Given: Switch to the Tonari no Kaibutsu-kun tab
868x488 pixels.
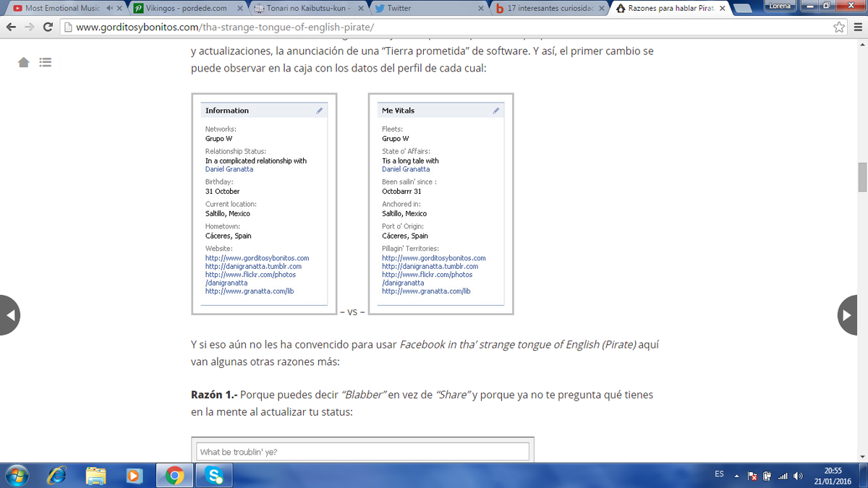Looking at the screenshot, I should click(307, 8).
